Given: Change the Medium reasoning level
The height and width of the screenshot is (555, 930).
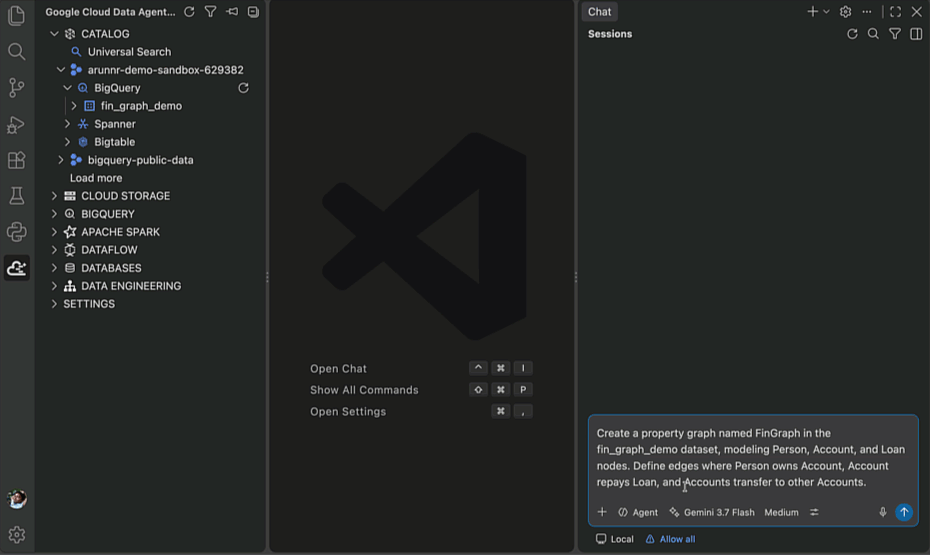Looking at the screenshot, I should point(781,512).
